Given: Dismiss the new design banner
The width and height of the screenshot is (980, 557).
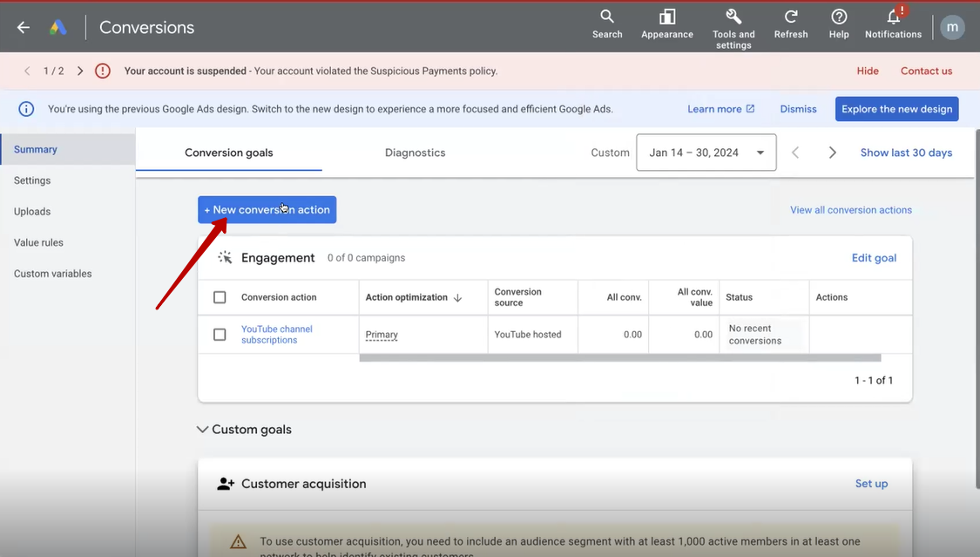Looking at the screenshot, I should tap(798, 109).
